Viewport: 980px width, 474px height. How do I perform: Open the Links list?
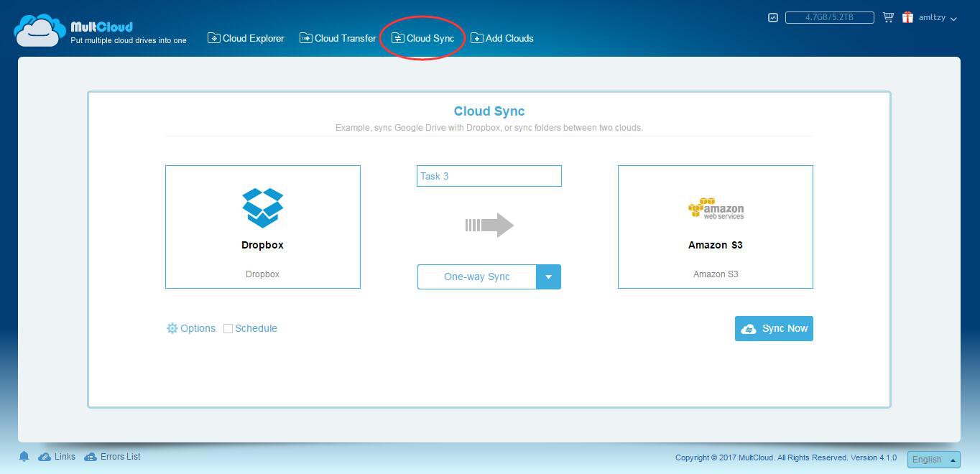point(57,457)
